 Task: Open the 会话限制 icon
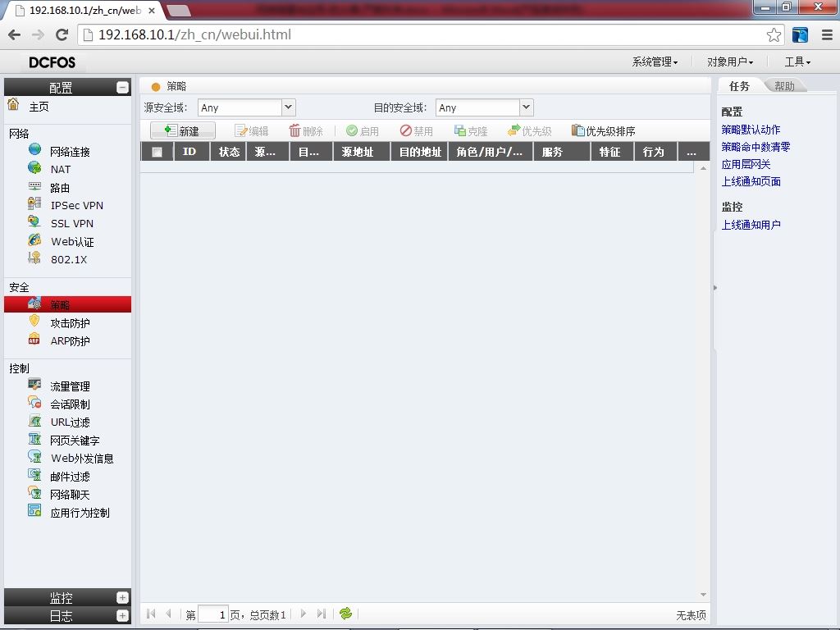[34, 402]
